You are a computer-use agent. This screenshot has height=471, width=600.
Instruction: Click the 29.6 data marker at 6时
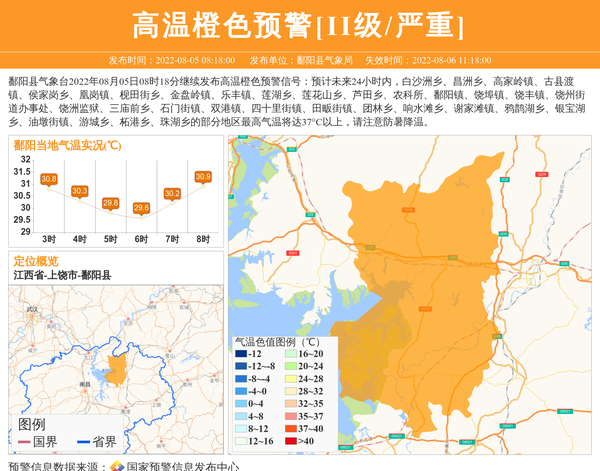point(141,208)
